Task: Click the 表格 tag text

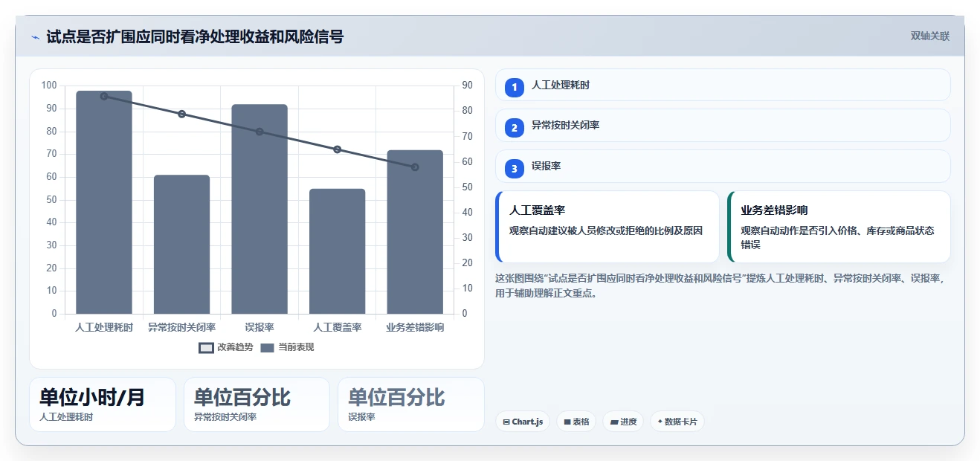Action: pos(581,422)
